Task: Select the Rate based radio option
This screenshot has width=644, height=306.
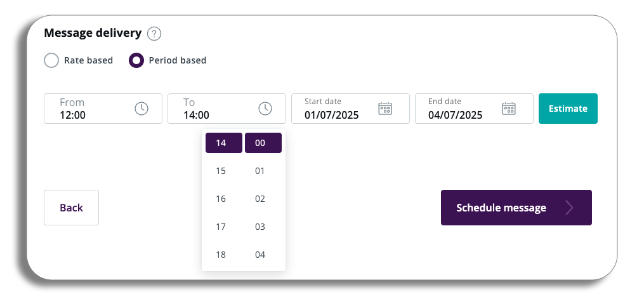Action: click(x=51, y=60)
